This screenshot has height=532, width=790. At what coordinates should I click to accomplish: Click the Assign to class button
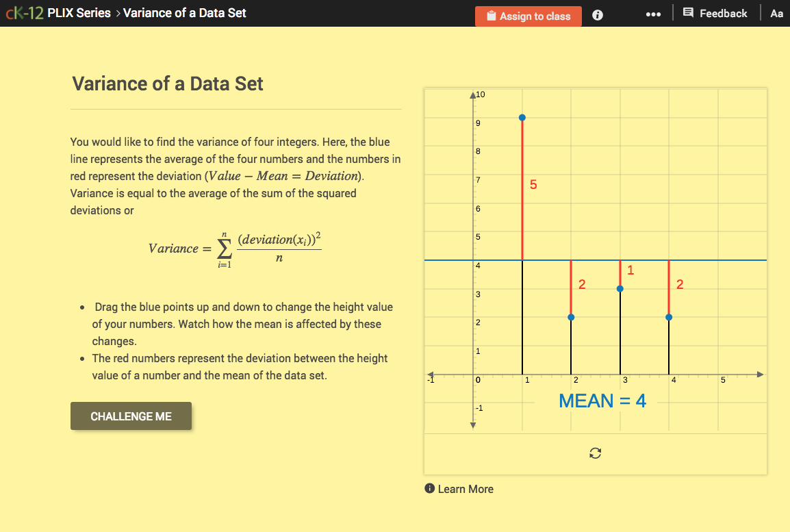point(528,16)
